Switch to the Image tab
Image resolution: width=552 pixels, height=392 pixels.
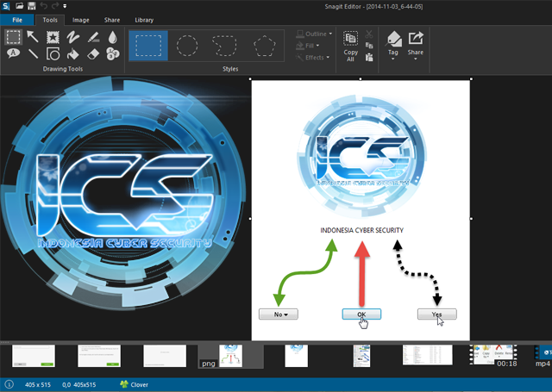[80, 20]
